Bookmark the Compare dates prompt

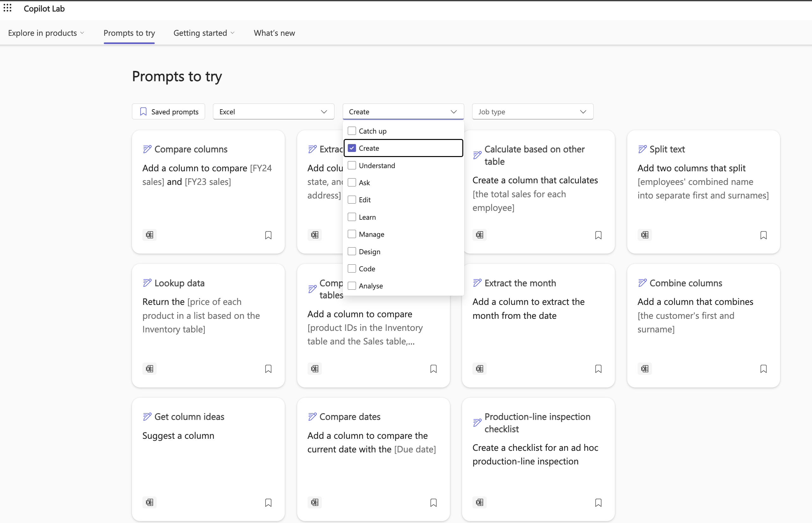tap(433, 503)
